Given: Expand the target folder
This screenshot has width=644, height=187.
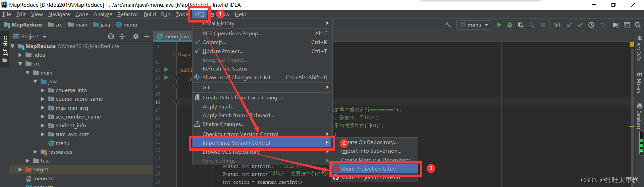Looking at the screenshot, I should [20, 170].
